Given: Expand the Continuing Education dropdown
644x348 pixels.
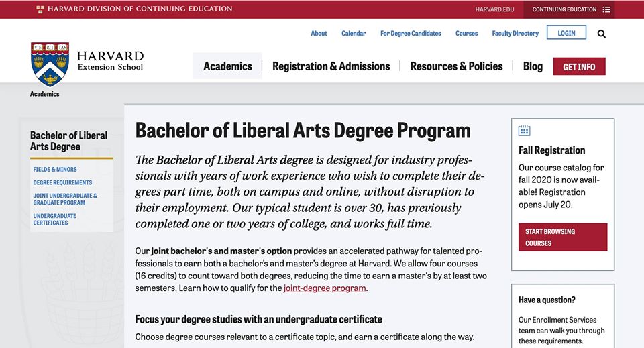Looking at the screenshot, I should tap(564, 9).
